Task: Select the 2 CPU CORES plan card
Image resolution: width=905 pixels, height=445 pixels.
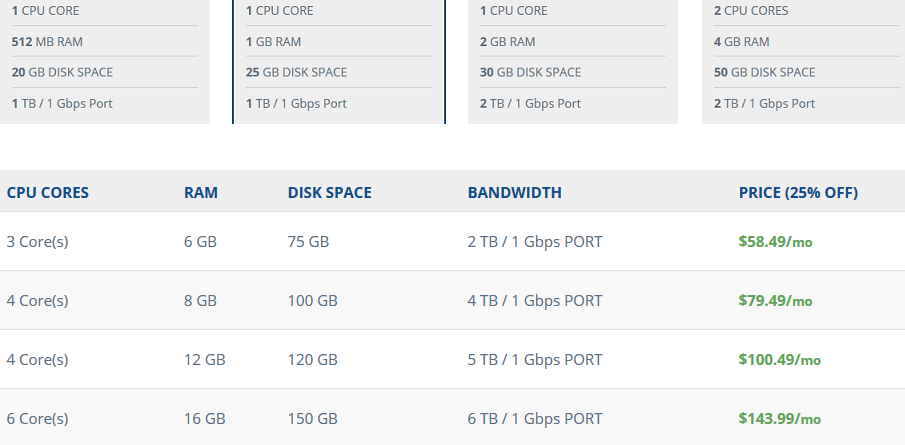Action: (x=803, y=62)
